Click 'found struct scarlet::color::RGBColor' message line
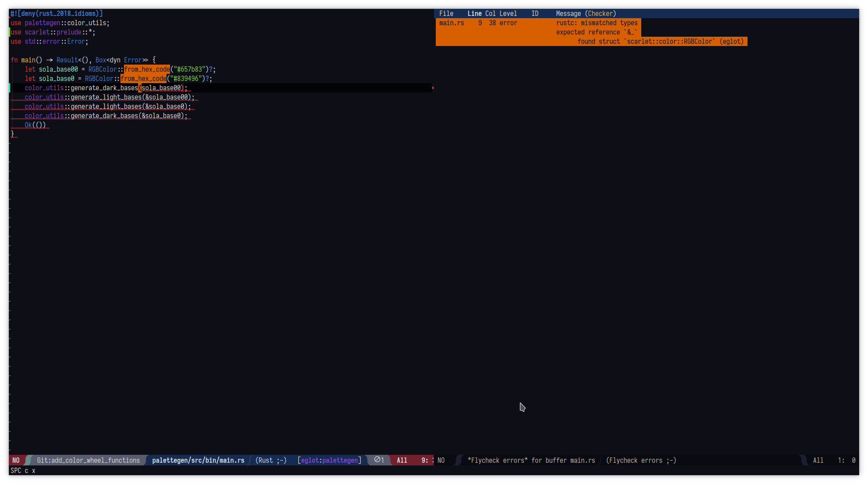This screenshot has height=484, width=868. pyautogui.click(x=660, y=42)
